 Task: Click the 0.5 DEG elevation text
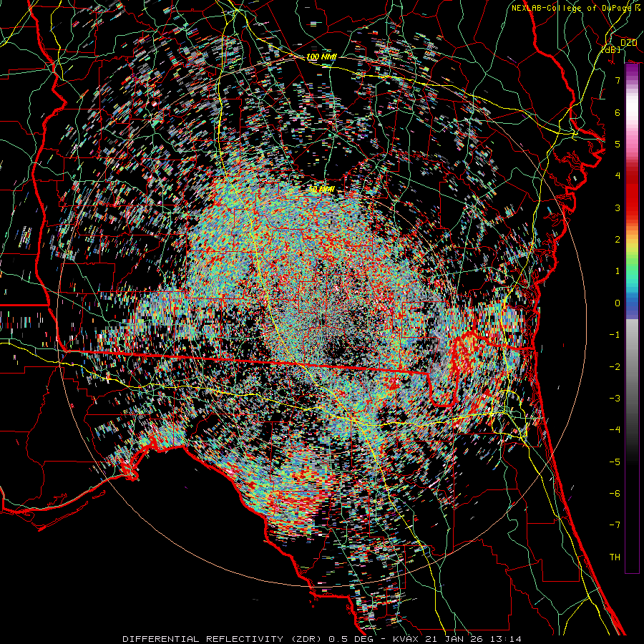[351, 639]
